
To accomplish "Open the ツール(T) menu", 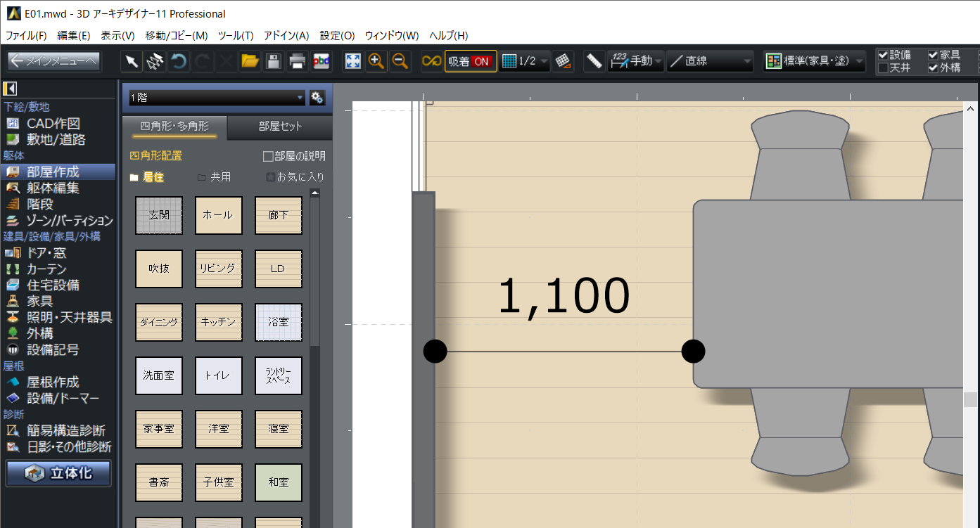I will (x=236, y=35).
